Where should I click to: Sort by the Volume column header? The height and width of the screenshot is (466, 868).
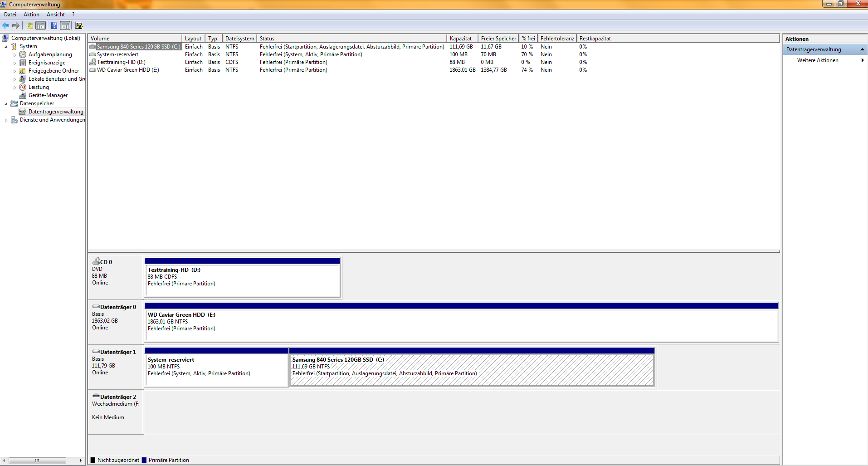point(135,39)
